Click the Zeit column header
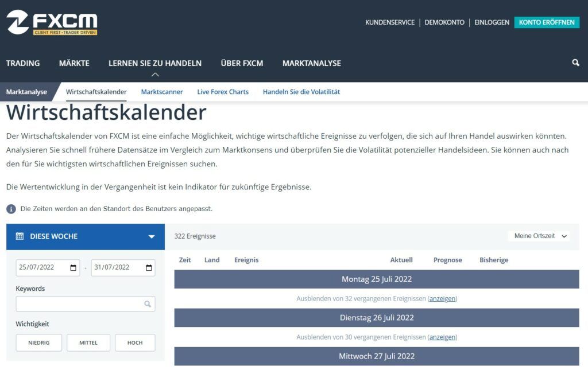This screenshot has width=588, height=370. [185, 260]
